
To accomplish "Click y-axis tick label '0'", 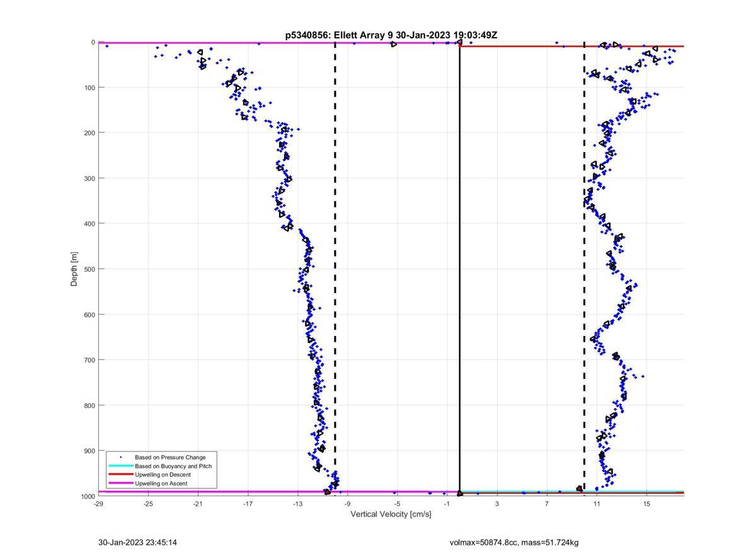I will [x=93, y=42].
